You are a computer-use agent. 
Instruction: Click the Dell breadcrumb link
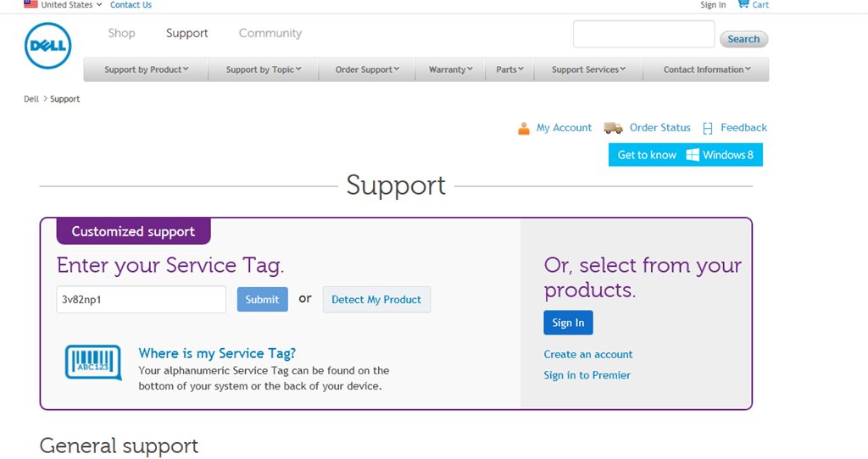click(x=31, y=99)
